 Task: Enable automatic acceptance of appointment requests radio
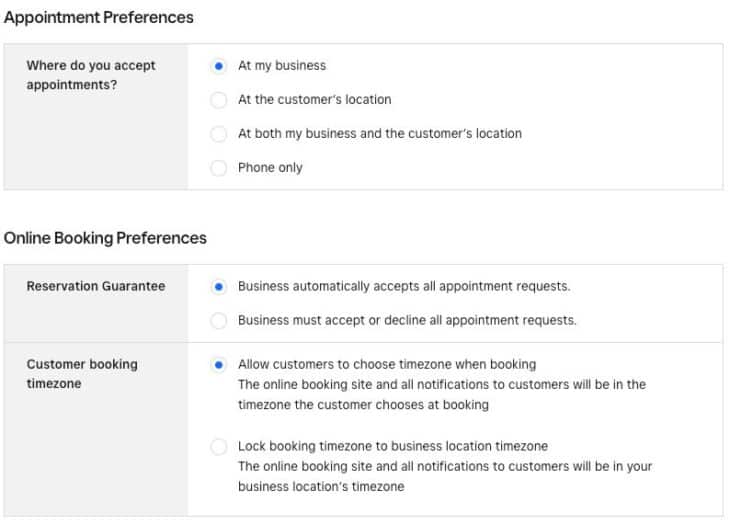pos(218,287)
